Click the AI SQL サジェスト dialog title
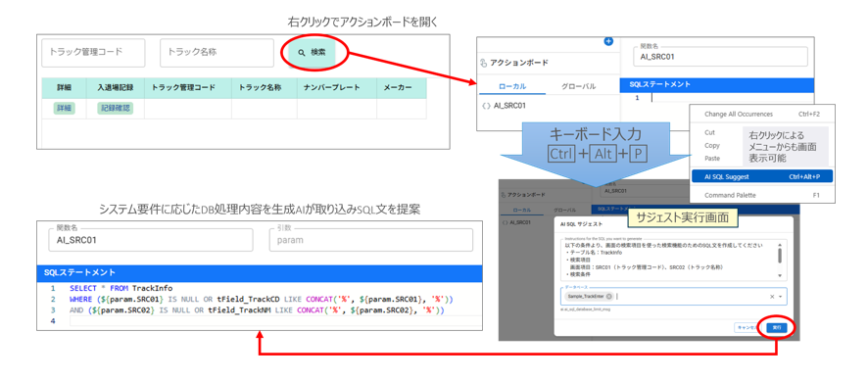This screenshot has width=868, height=380. click(x=582, y=224)
